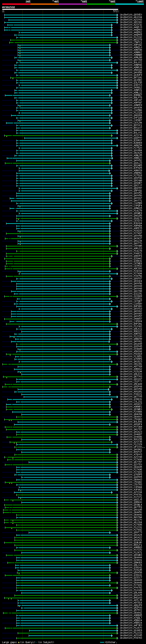Select UniRef100_C8XPS1 label
146x644 pixels.
click(x=131, y=299)
